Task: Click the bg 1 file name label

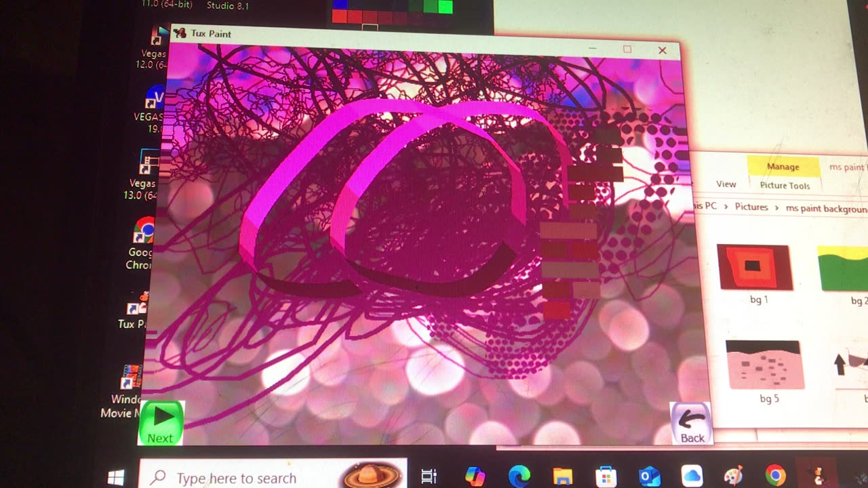Action: (759, 300)
